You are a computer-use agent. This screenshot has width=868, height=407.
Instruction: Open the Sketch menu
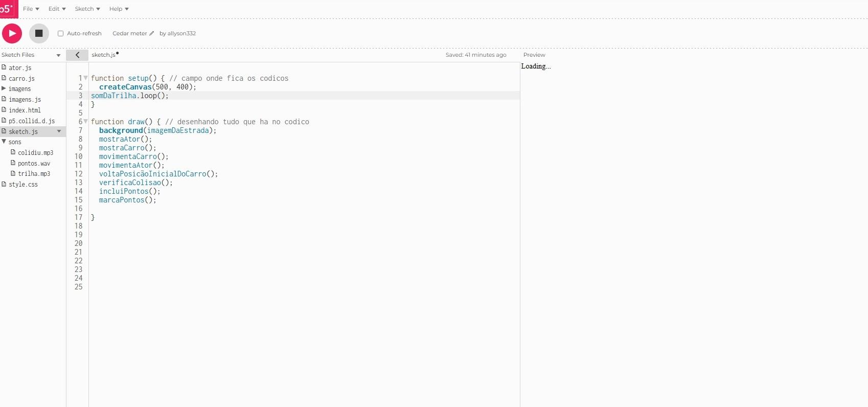(87, 9)
